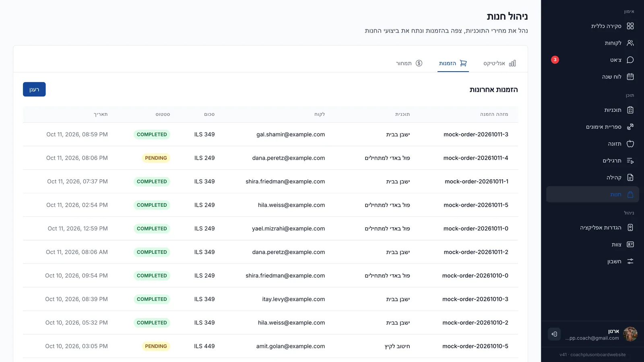The width and height of the screenshot is (644, 362).
Task: Click the logout arrow icon
Action: coord(554,334)
